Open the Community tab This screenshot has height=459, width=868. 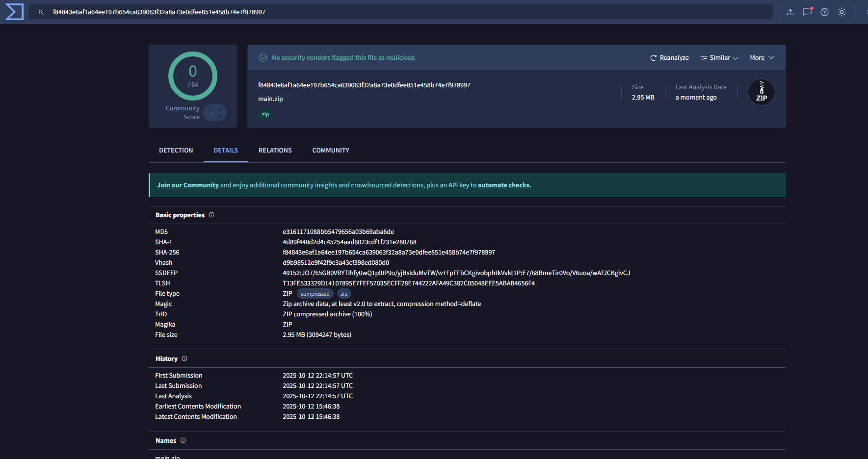[x=330, y=151]
